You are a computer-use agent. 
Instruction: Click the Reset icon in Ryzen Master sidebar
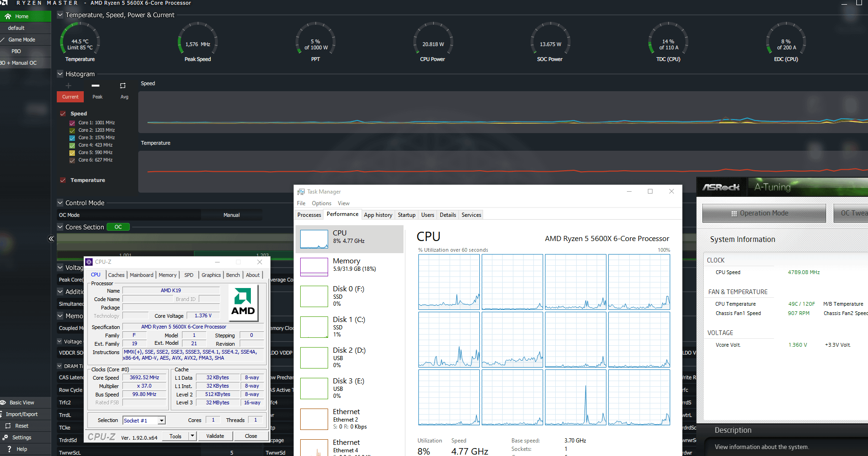8,426
